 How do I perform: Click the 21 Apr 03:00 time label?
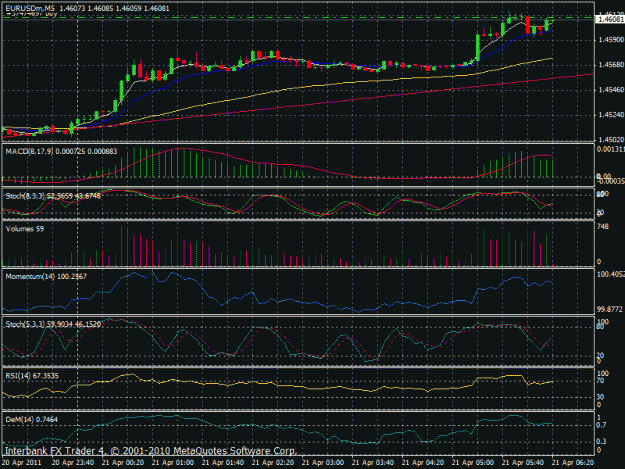323,463
